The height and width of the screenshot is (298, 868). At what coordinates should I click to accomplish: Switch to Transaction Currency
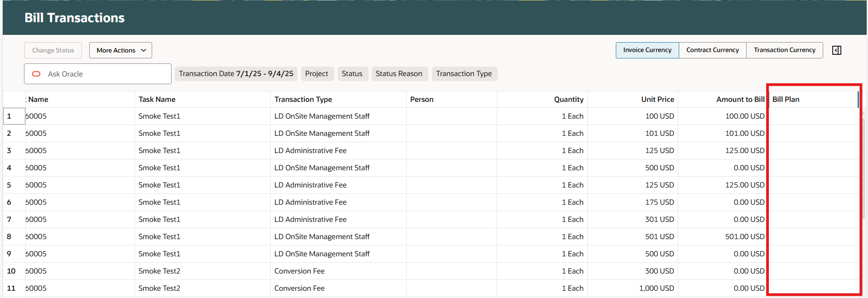(784, 50)
